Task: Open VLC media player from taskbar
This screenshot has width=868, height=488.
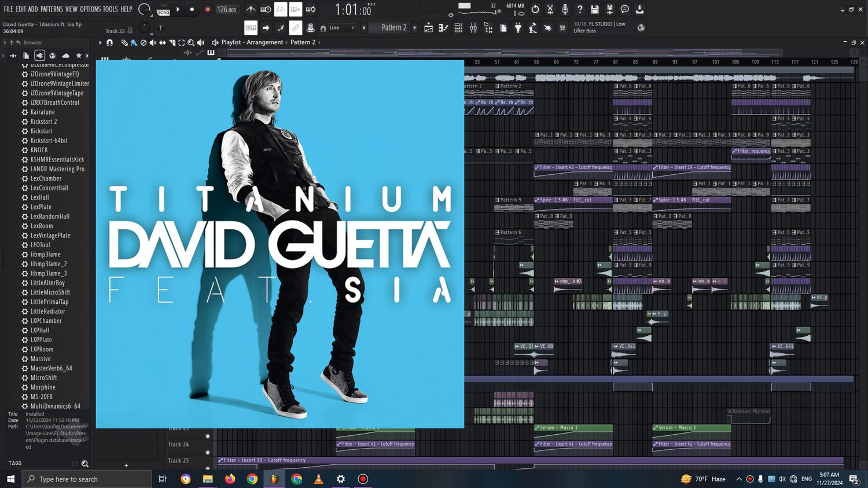Action: 318,479
